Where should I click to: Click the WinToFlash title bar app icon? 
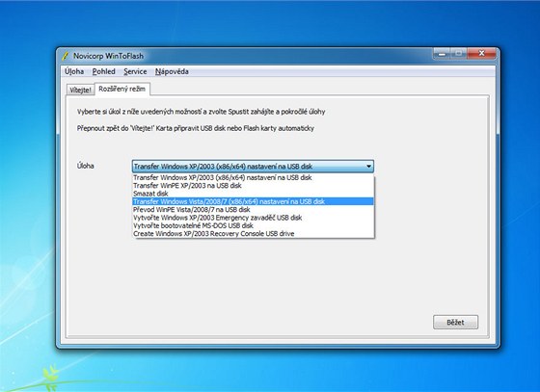(66, 56)
